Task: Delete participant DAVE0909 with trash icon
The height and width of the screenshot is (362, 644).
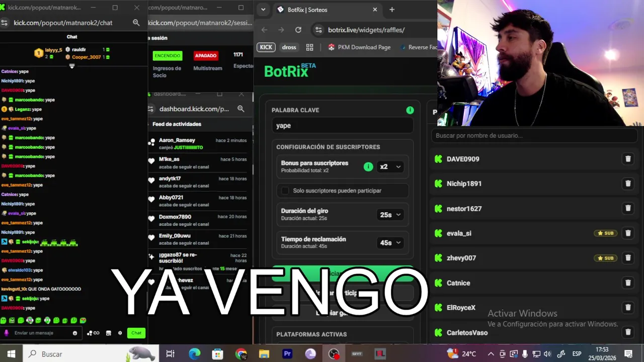Action: pyautogui.click(x=628, y=159)
